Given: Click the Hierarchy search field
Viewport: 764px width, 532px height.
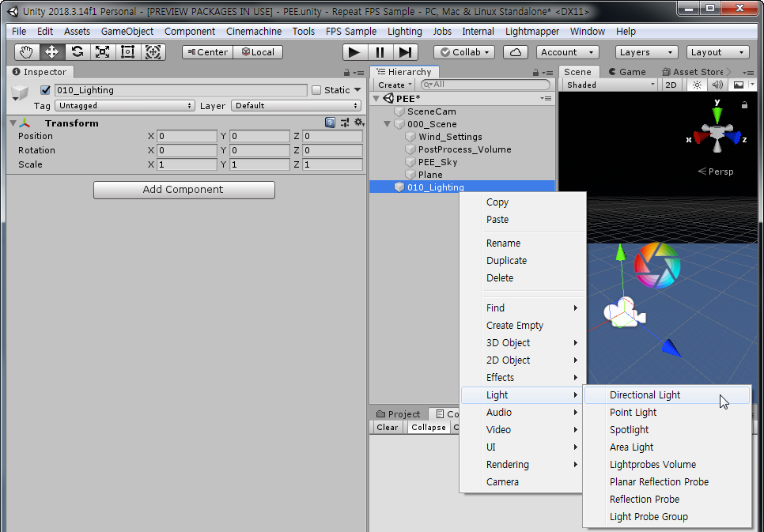Looking at the screenshot, I should pyautogui.click(x=486, y=85).
